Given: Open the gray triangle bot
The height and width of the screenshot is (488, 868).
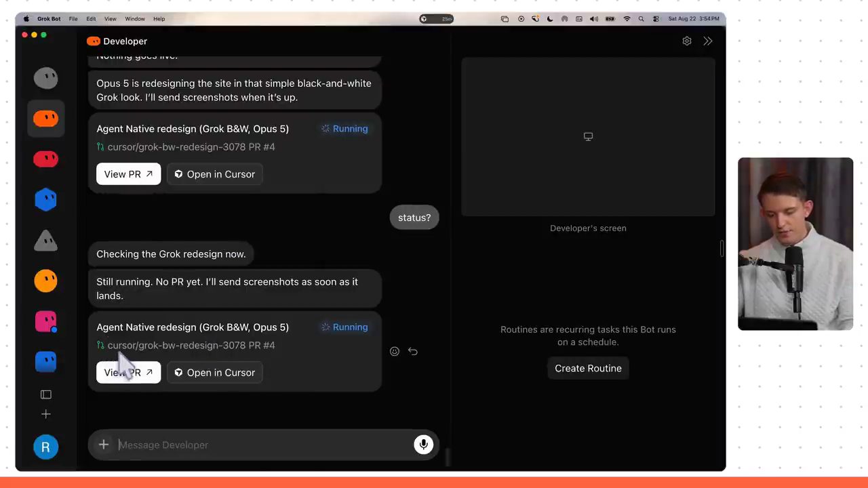Looking at the screenshot, I should 46,240.
